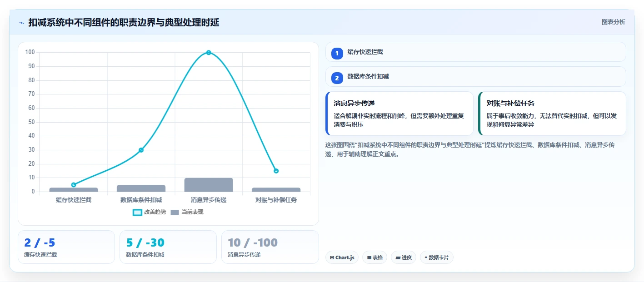Click the x-axis label 消息异步传递
Screen dimensions: 644x282
click(209, 200)
